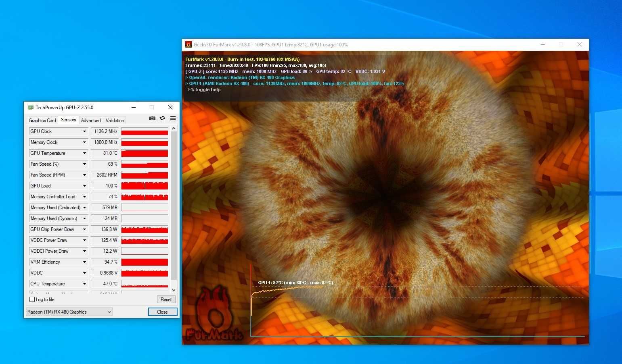This screenshot has width=622, height=364.
Task: Click the 94.7 % VRM efficiency value
Action: pyautogui.click(x=105, y=262)
